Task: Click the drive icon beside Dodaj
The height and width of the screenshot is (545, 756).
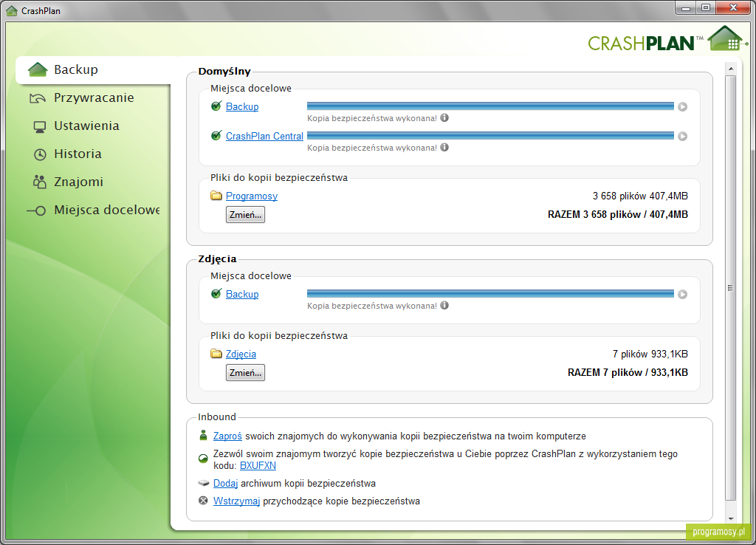Action: (x=204, y=483)
